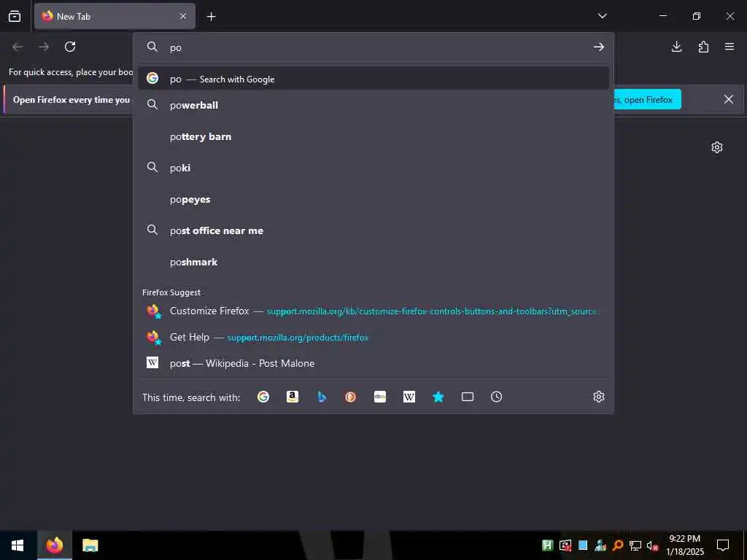Search this time with Wikipedia

click(x=409, y=397)
